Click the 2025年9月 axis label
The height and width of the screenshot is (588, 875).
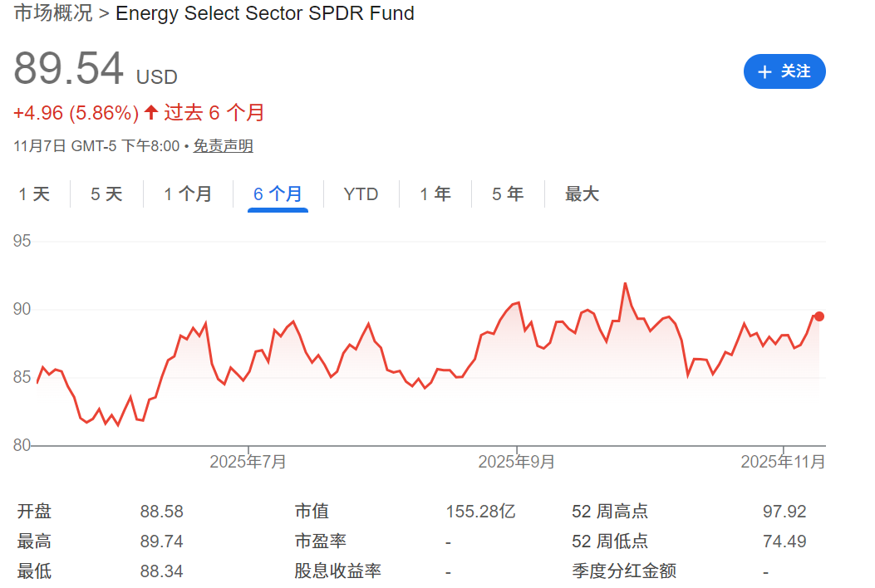(515, 461)
